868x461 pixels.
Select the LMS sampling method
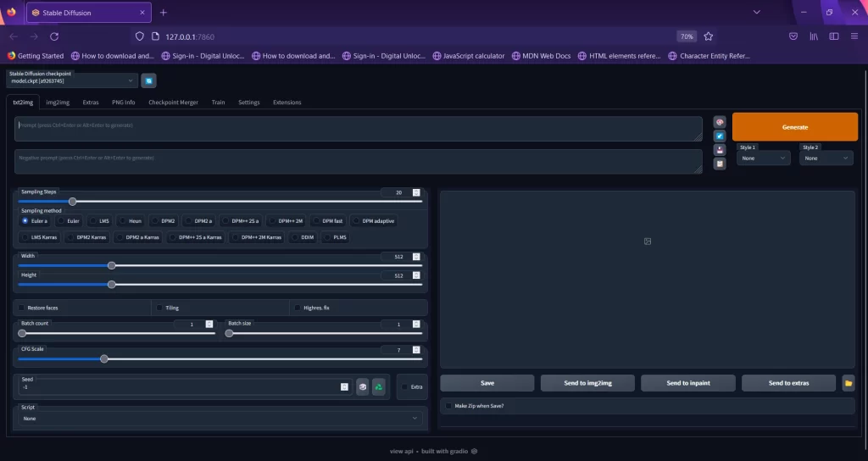99,221
